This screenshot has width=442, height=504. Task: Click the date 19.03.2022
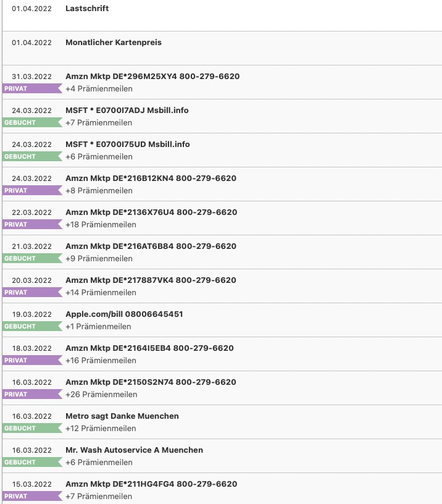point(32,314)
